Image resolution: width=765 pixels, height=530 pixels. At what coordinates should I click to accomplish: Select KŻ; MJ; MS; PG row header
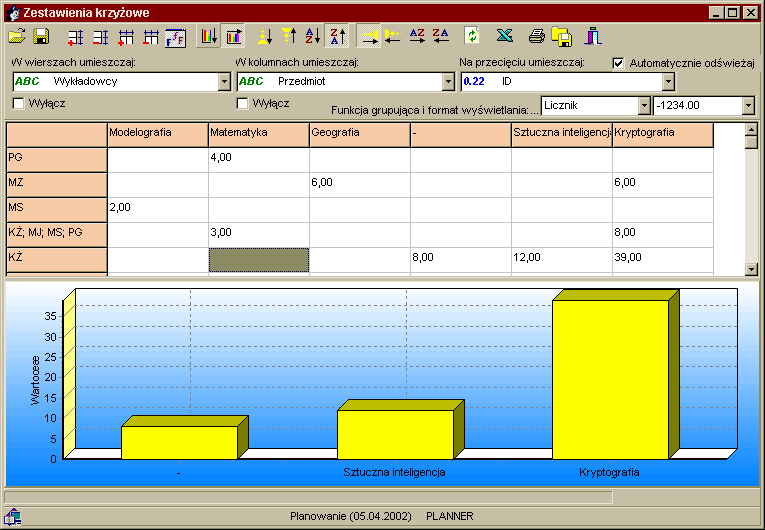pos(57,235)
